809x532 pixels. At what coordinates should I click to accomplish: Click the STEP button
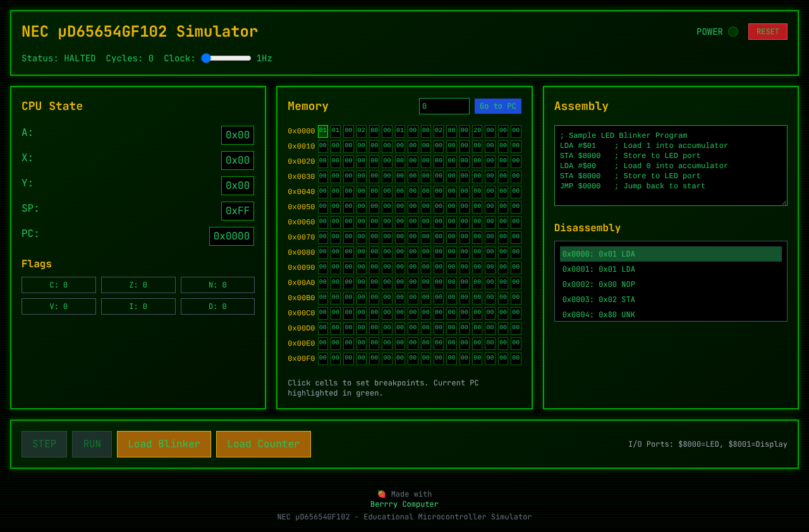(44, 444)
